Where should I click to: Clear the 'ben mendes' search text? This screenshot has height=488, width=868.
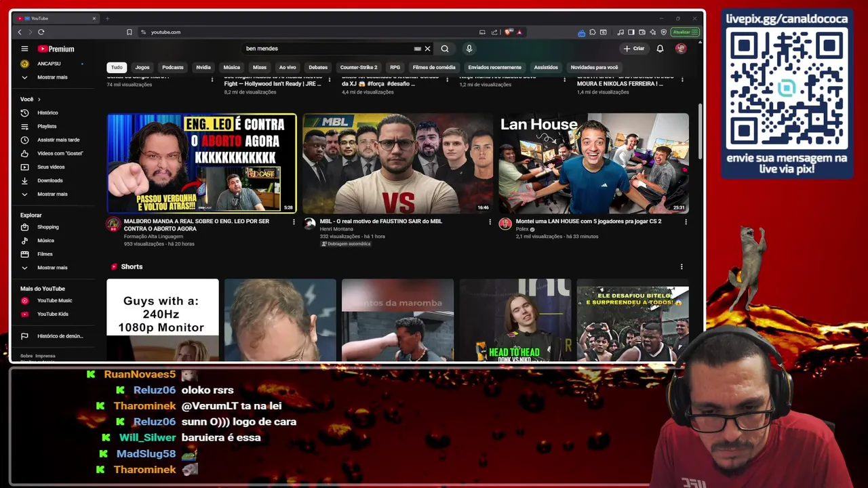pyautogui.click(x=427, y=49)
